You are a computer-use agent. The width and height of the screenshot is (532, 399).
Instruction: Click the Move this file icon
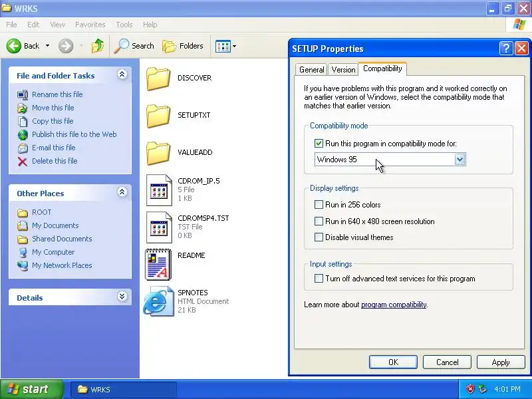tap(23, 108)
